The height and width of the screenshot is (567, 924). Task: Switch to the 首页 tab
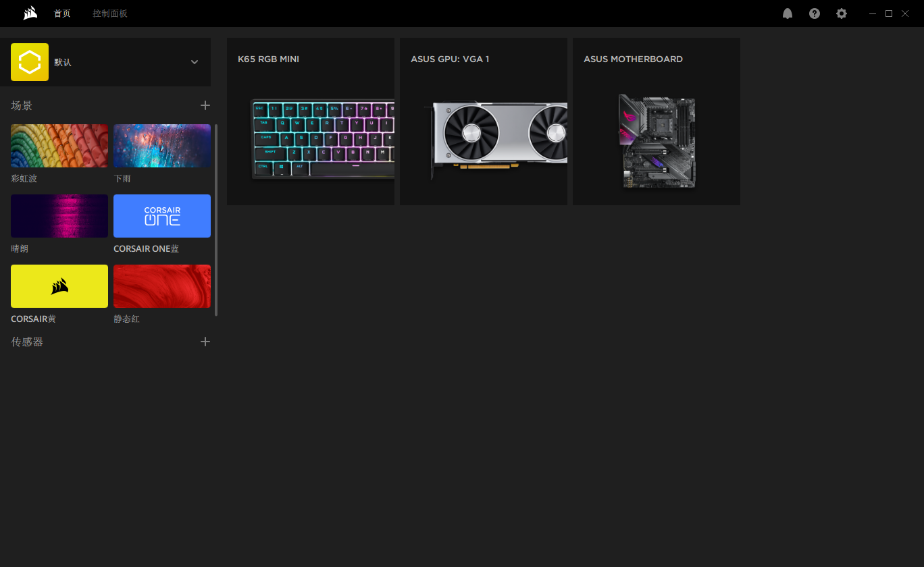(62, 13)
